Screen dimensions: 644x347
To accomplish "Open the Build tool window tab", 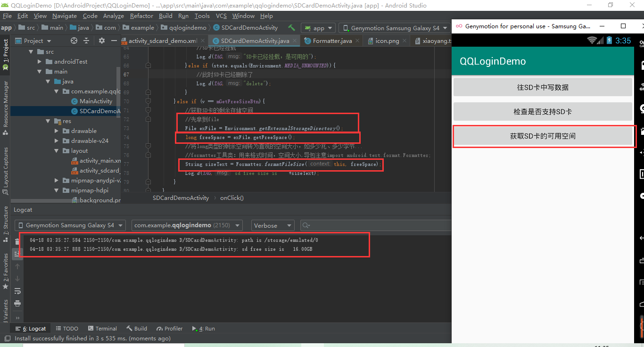I will pos(137,329).
